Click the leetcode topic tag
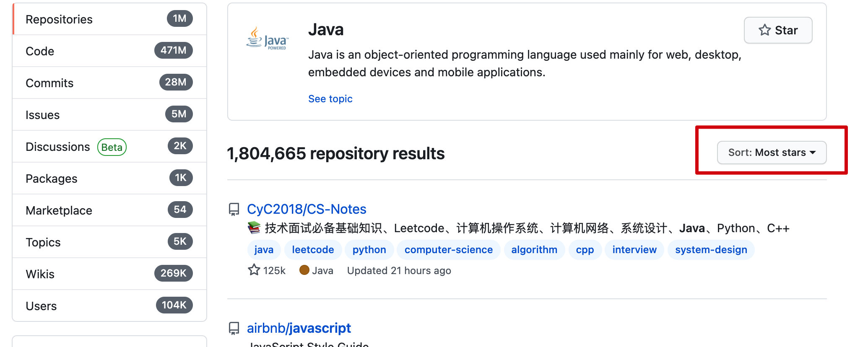Image resolution: width=868 pixels, height=347 pixels. click(313, 250)
